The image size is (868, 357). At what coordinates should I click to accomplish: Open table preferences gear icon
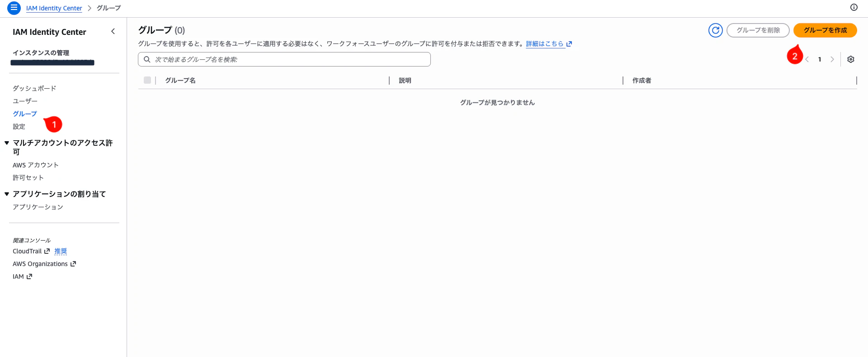tap(851, 59)
